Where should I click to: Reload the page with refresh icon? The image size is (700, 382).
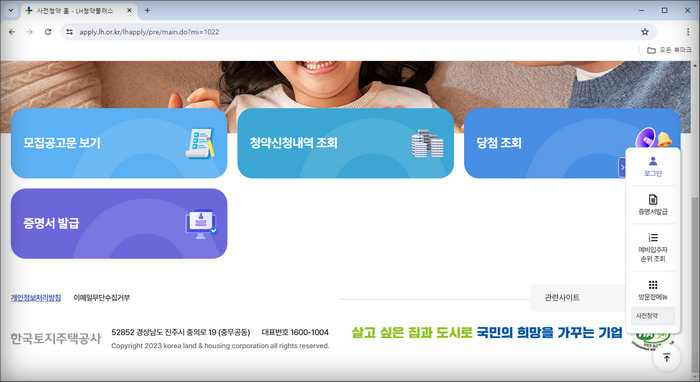48,32
